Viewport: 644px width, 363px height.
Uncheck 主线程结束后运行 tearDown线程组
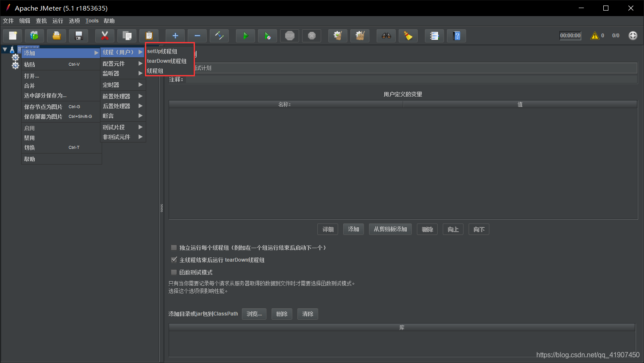point(174,260)
